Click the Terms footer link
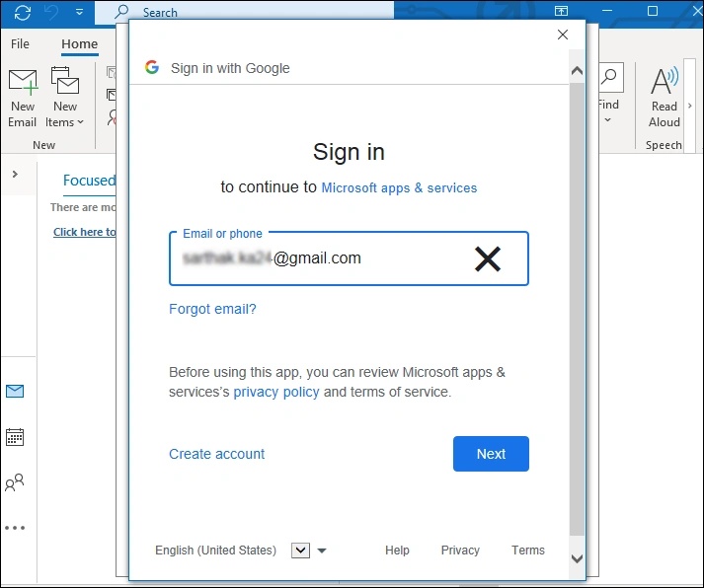Image resolution: width=704 pixels, height=588 pixels. pyautogui.click(x=528, y=551)
